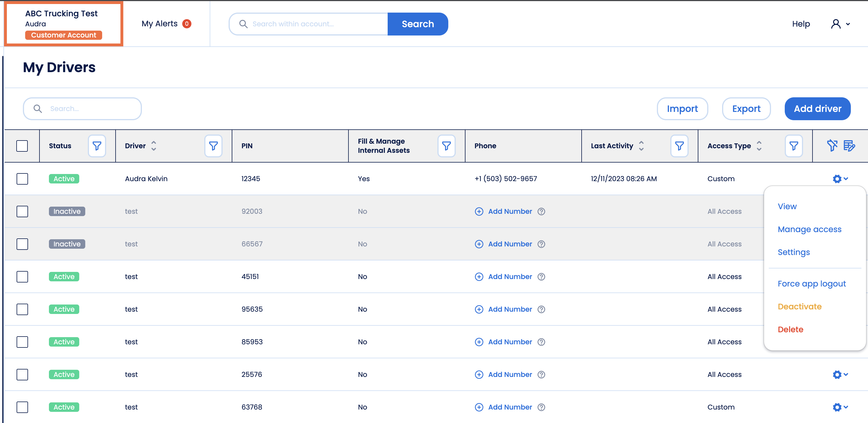The width and height of the screenshot is (868, 423).
Task: Click the Audra Kelvin driver name
Action: tap(146, 179)
